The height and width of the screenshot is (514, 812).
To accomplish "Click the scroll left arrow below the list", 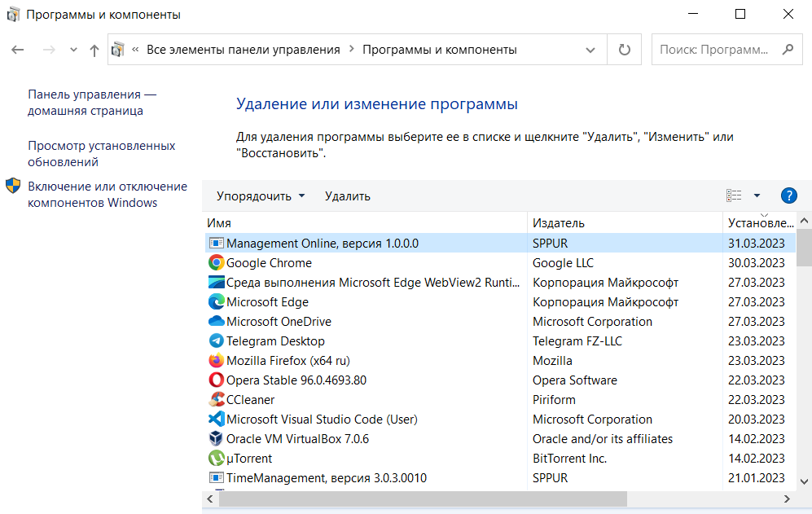I will (x=210, y=499).
